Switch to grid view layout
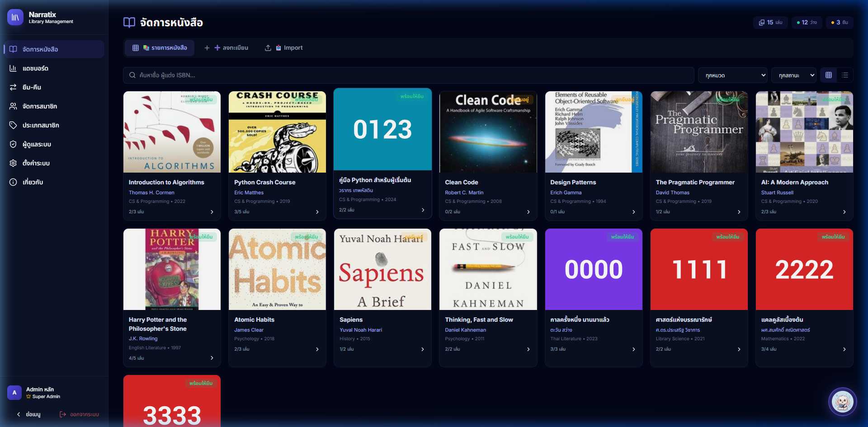868x427 pixels. (x=829, y=75)
